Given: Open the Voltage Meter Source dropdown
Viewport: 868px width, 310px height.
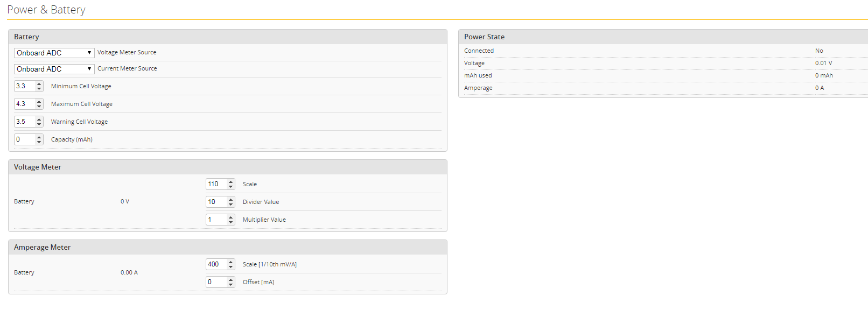Looking at the screenshot, I should (54, 53).
